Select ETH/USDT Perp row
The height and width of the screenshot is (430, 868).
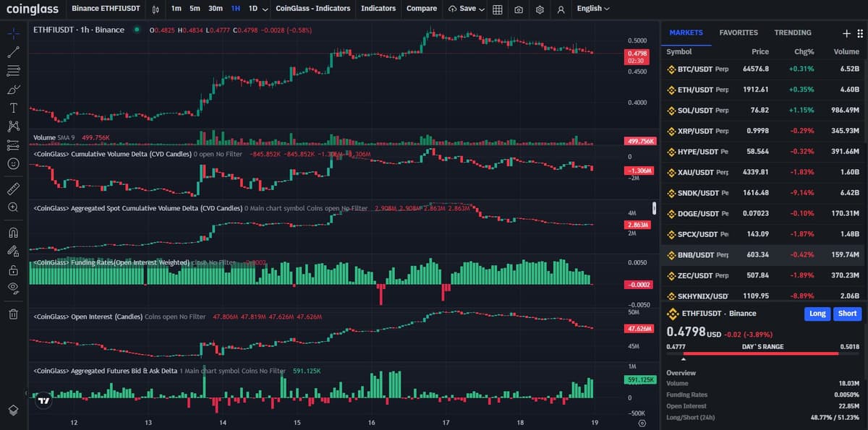(x=764, y=90)
